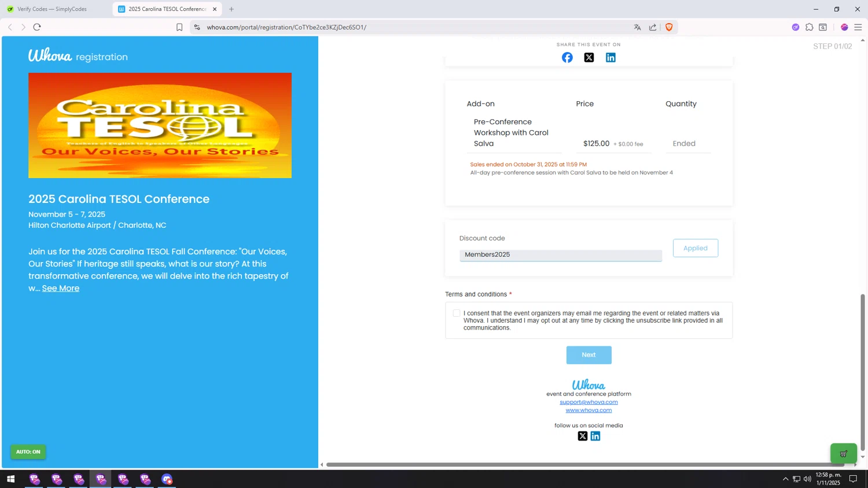The image size is (868, 488).
Task: Open the last taskbar app with notification badge
Action: click(167, 479)
